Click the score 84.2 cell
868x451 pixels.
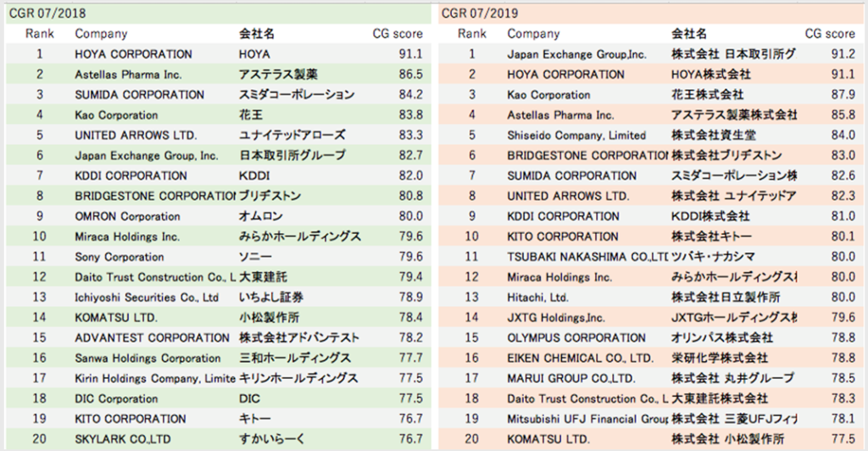click(411, 95)
